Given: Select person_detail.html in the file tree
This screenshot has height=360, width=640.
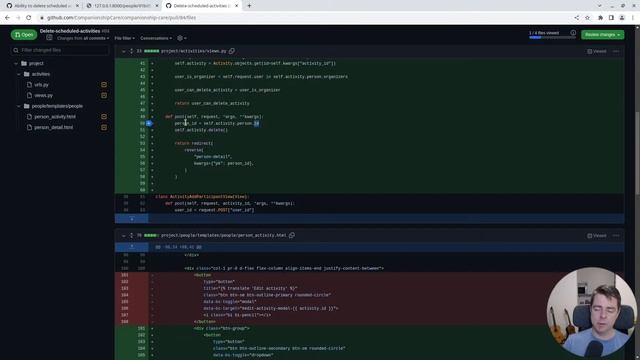Looking at the screenshot, I should click(x=53, y=127).
